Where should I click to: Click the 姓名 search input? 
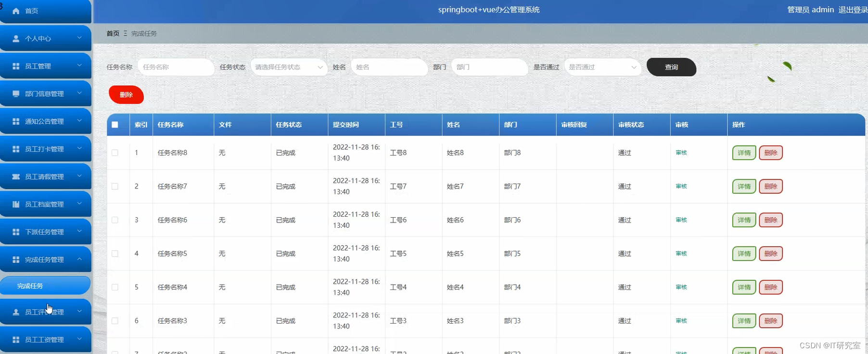(x=389, y=67)
